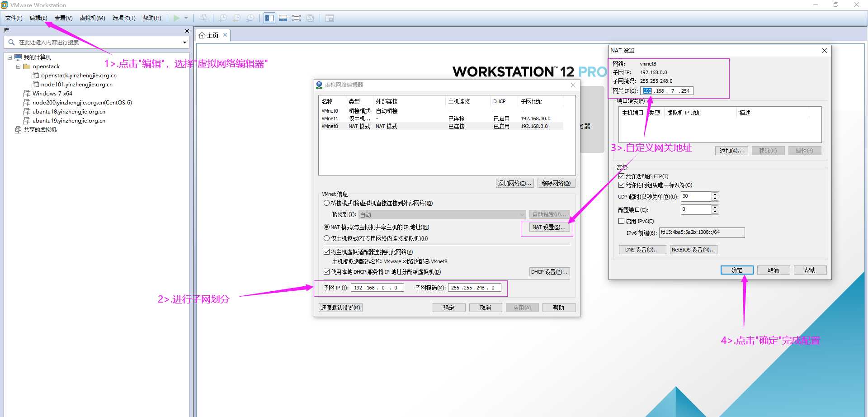Click the 网关 IP input field in NAT 设置
Screen dimensions: 868x417
click(x=667, y=91)
